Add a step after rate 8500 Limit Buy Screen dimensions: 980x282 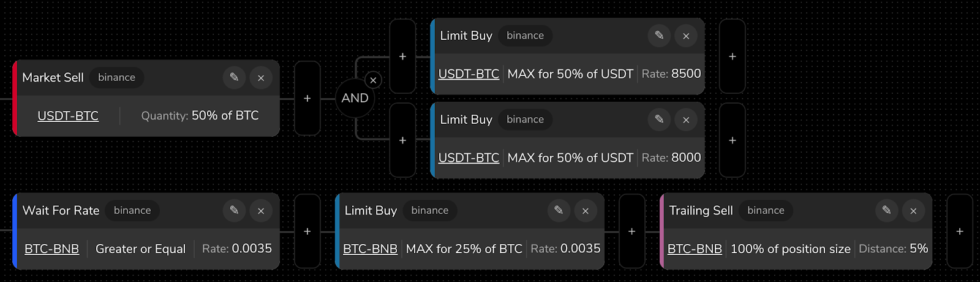pos(733,56)
